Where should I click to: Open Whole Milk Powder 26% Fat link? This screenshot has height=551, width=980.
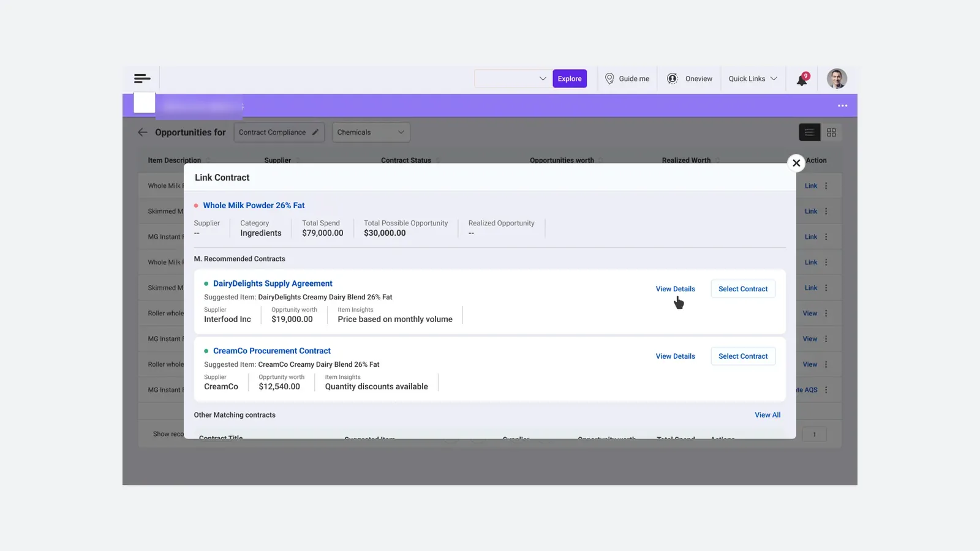(254, 206)
